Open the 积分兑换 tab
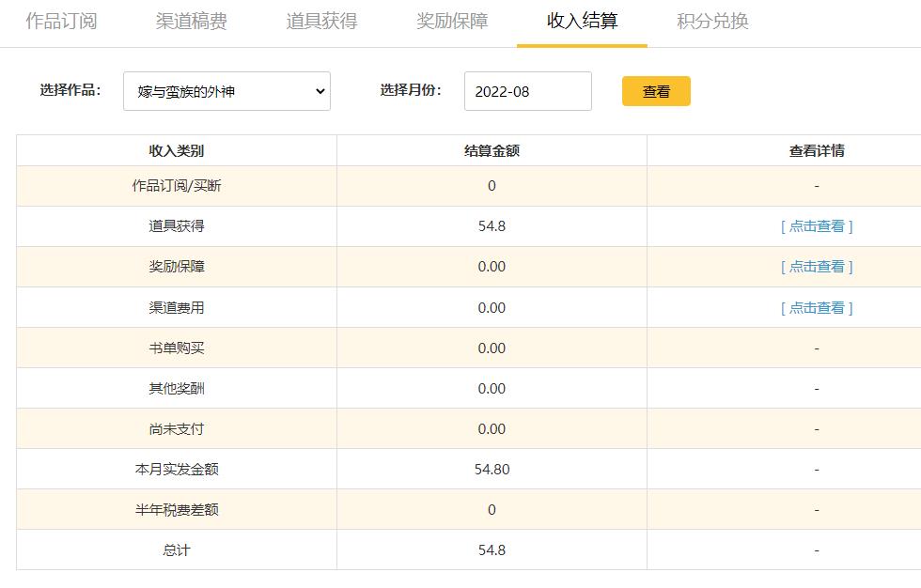Viewport: 921px width, 588px height. pyautogui.click(x=711, y=23)
